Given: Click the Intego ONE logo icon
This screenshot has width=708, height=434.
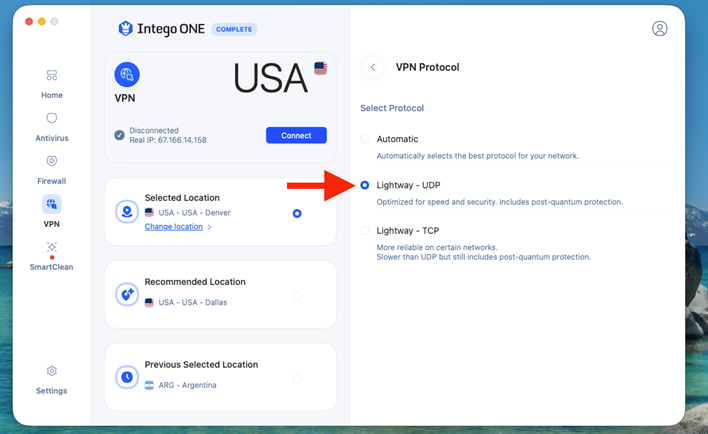Looking at the screenshot, I should click(x=125, y=29).
